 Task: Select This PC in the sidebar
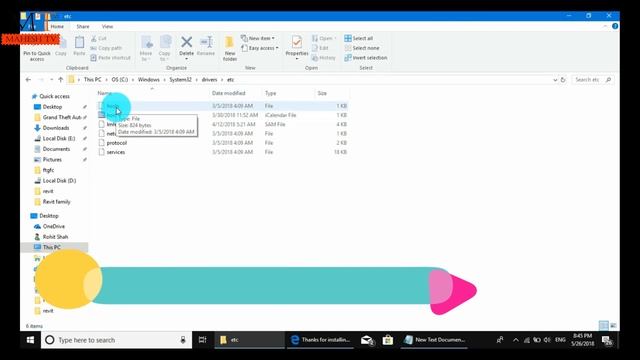51,247
